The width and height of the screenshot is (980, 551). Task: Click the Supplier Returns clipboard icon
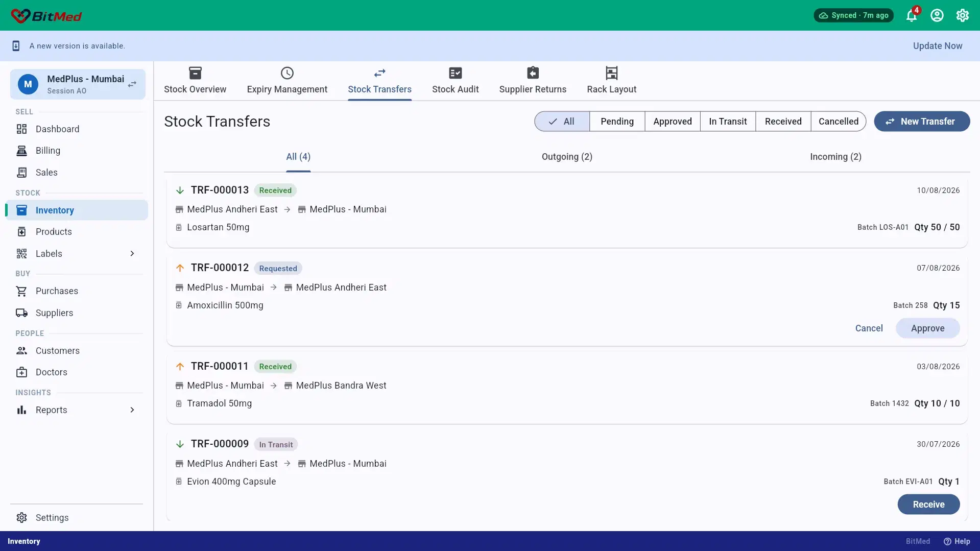pos(533,73)
